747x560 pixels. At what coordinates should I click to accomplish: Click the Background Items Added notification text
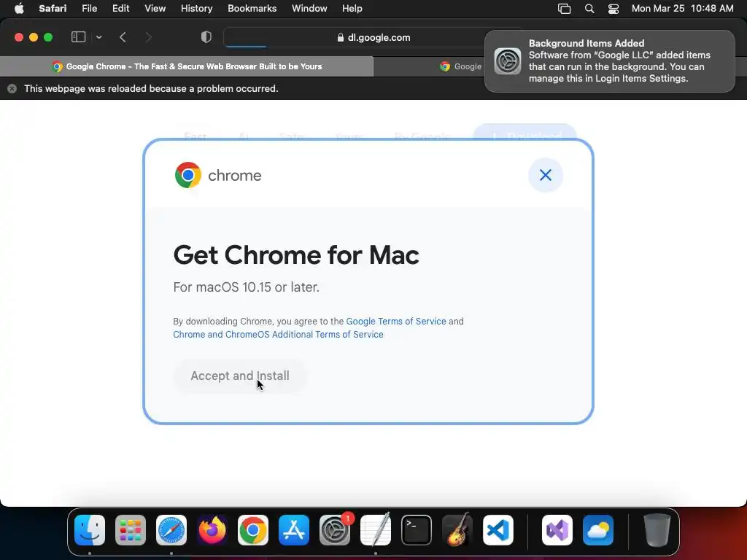(x=619, y=61)
